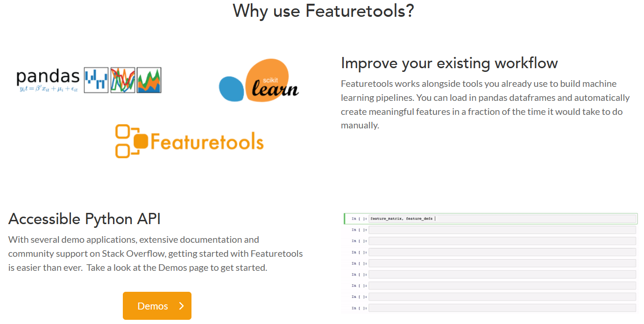644x324 pixels.
Task: Click the chevron arrow inside Demos button
Action: [182, 306]
